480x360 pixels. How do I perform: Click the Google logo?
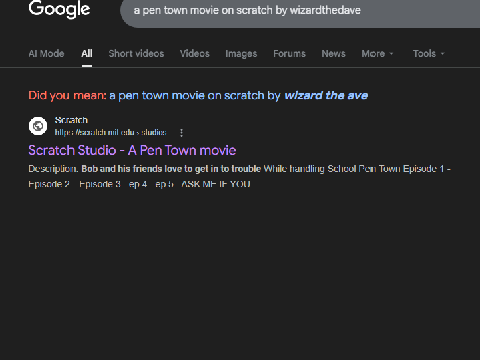click(x=59, y=9)
